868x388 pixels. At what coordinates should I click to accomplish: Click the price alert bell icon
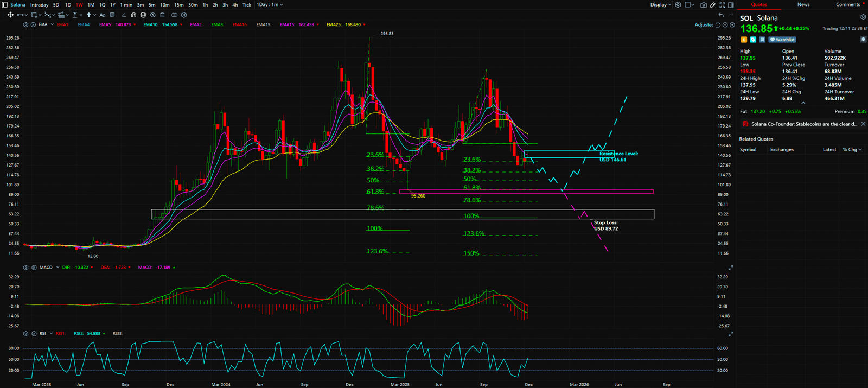point(863,40)
